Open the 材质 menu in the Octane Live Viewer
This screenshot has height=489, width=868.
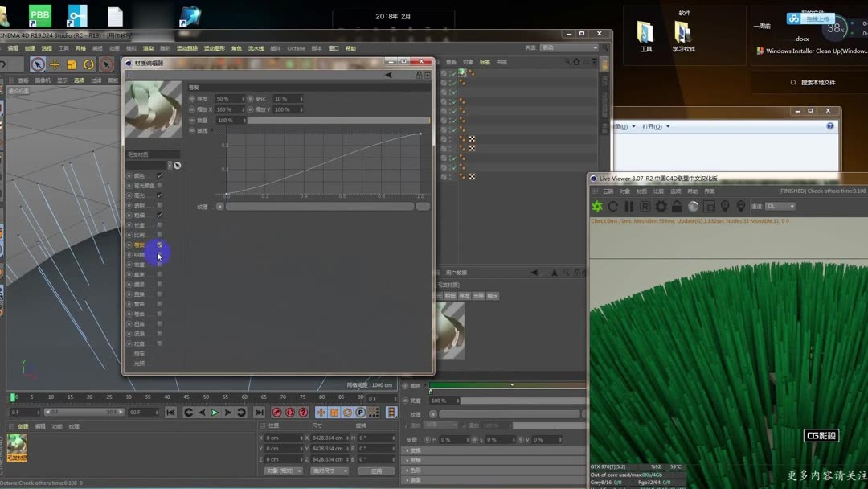click(x=643, y=192)
